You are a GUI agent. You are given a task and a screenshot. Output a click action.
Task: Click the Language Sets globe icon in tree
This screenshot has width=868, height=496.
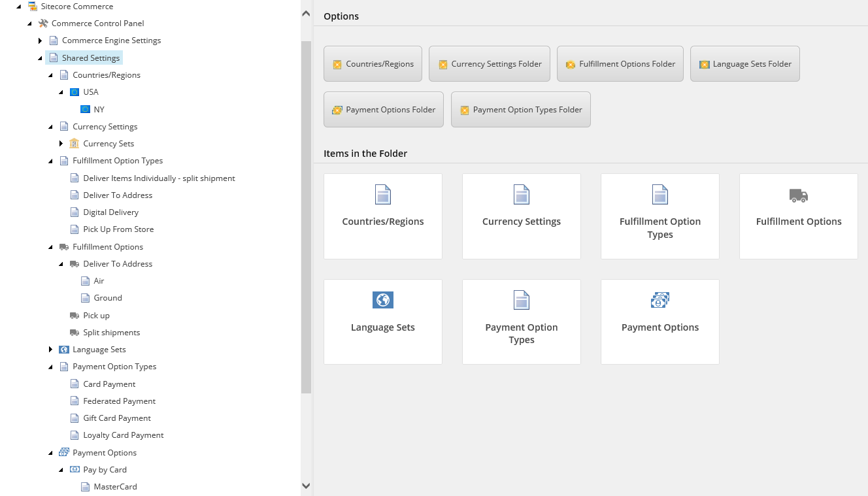pyautogui.click(x=64, y=350)
